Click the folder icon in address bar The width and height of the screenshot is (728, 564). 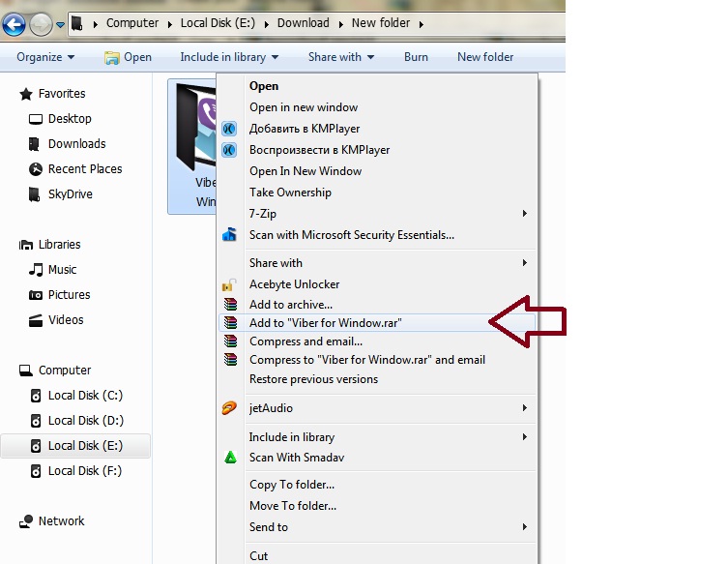(77, 23)
